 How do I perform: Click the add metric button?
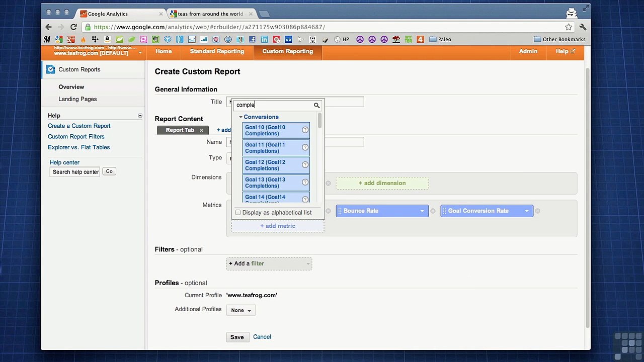(278, 226)
